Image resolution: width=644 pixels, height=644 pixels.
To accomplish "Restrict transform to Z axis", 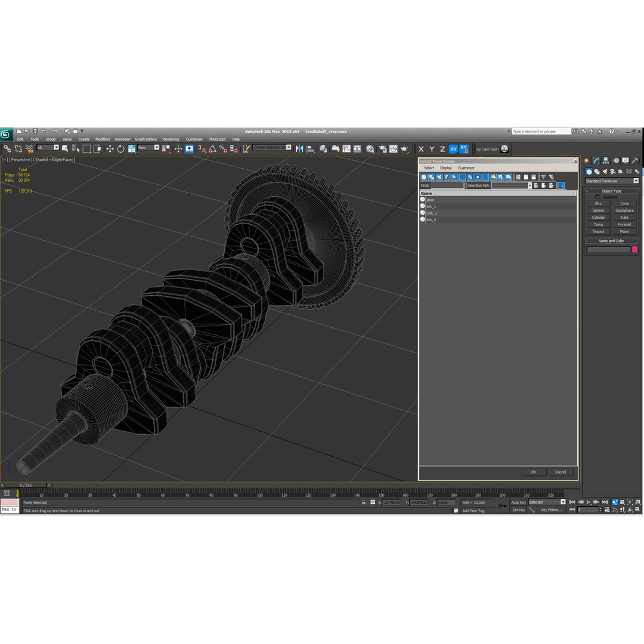I will (442, 149).
